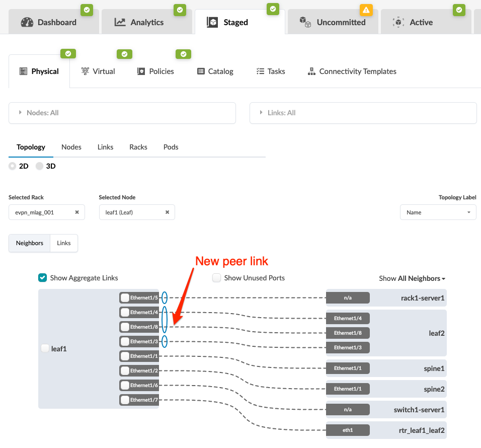Expand the Nodes: All filter
481x448 pixels.
point(122,113)
